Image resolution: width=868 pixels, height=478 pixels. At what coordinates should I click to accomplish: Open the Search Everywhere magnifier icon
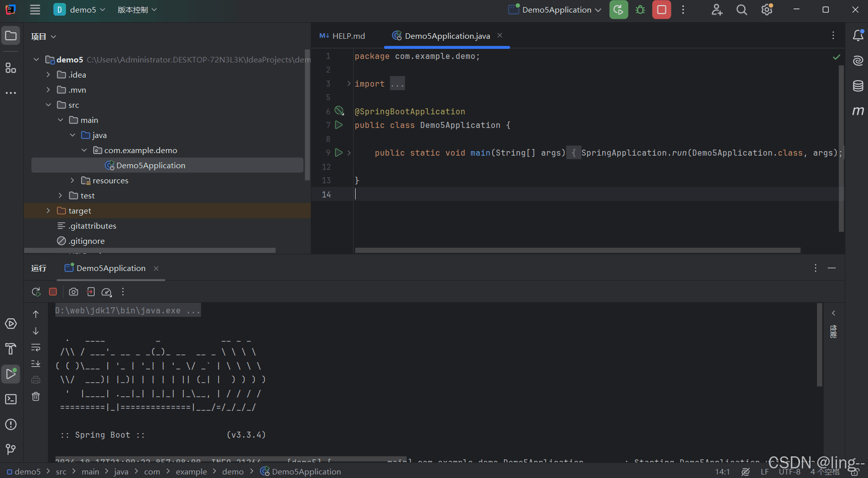(742, 10)
